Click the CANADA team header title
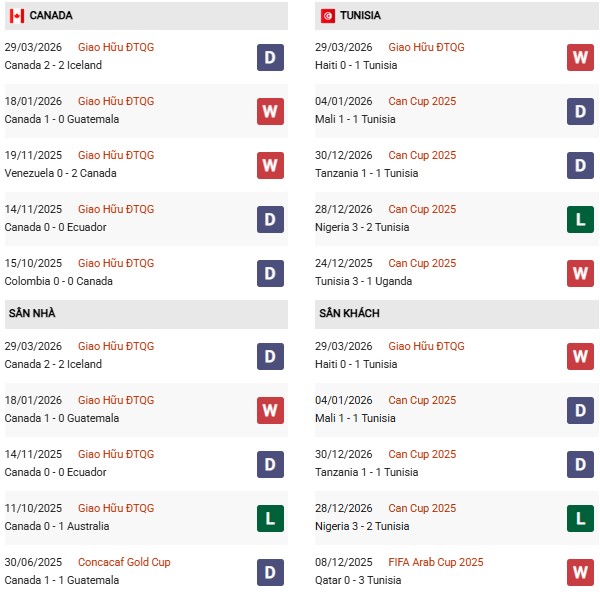 point(51,16)
